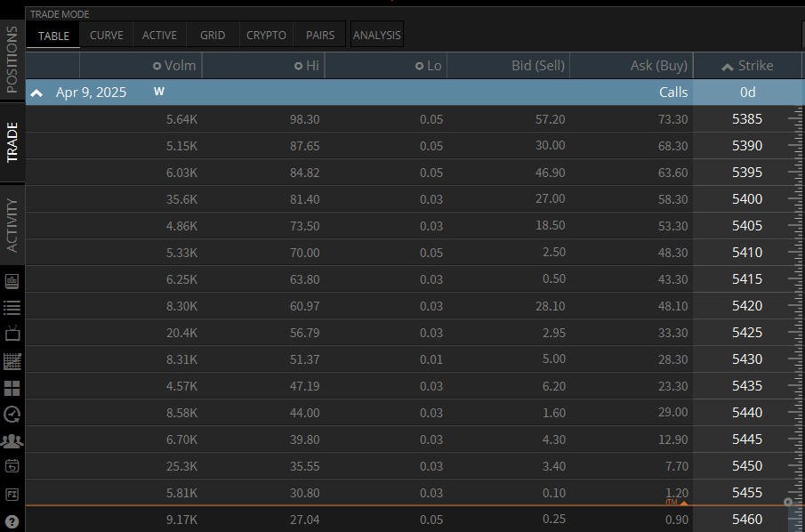
Task: Open the help question mark icon
Action: point(12,521)
